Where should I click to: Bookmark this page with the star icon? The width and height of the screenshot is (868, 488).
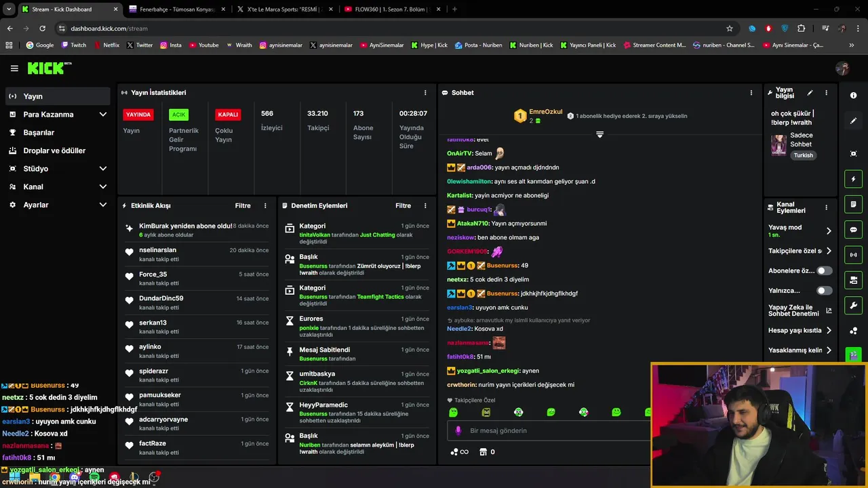[x=730, y=28]
